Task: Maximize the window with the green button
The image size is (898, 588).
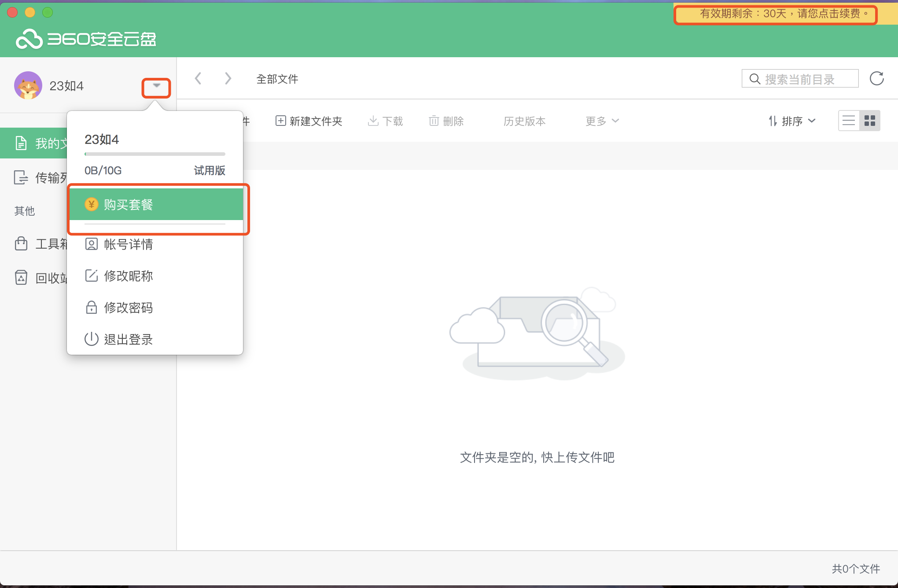Action: 48,12
